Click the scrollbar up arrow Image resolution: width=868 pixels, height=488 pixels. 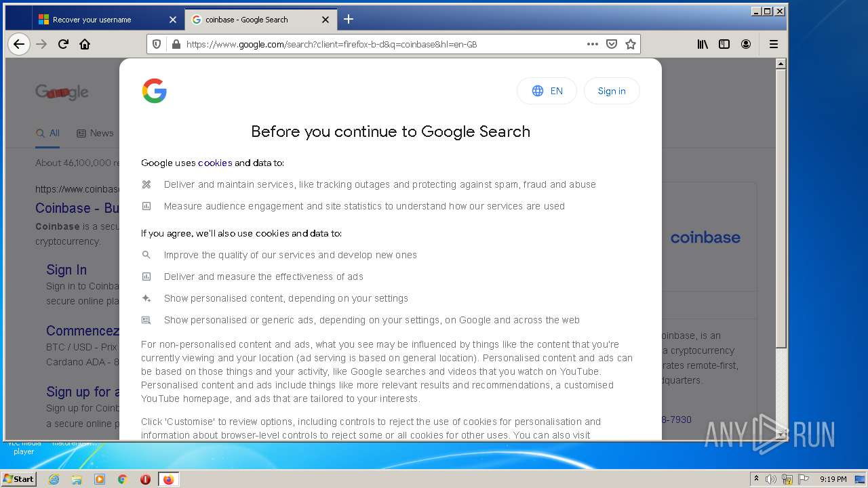tap(781, 64)
